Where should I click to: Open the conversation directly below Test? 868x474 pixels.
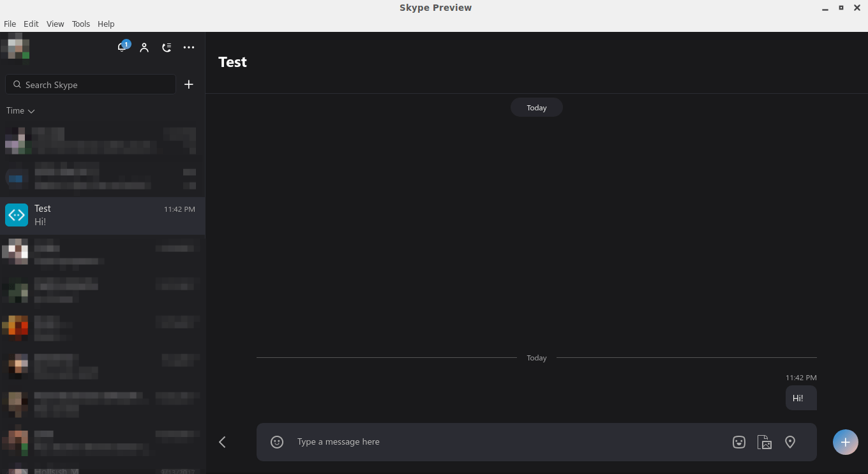(102, 253)
